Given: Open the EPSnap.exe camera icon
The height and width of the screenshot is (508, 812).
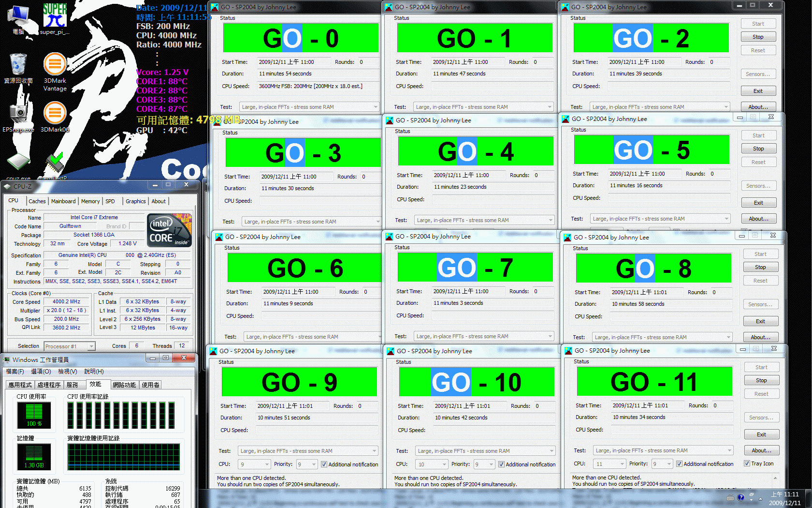Looking at the screenshot, I should coord(18,116).
